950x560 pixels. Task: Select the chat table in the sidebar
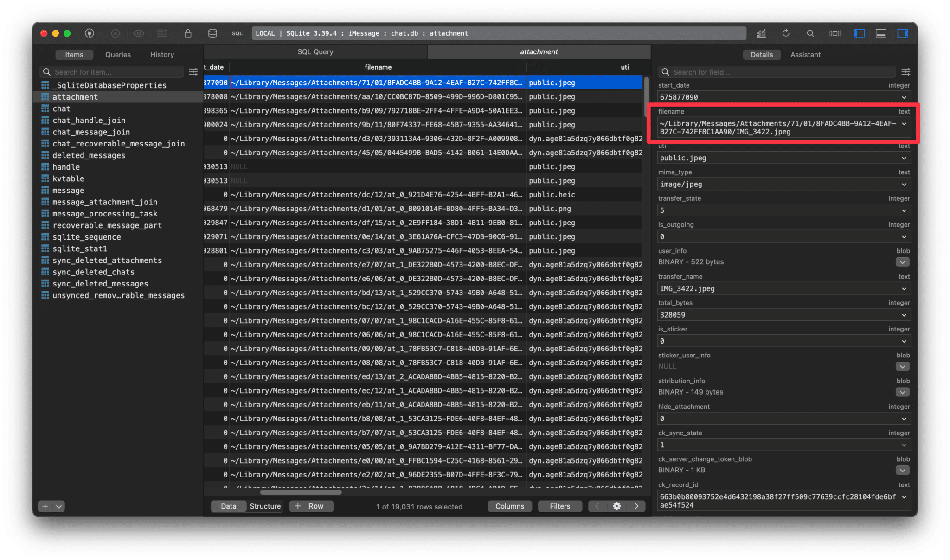[x=61, y=108]
